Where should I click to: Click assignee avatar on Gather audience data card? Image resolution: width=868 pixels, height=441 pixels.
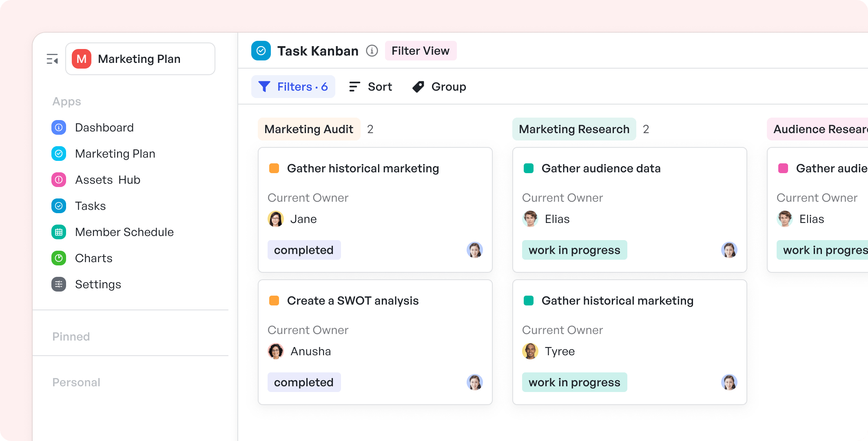(729, 250)
